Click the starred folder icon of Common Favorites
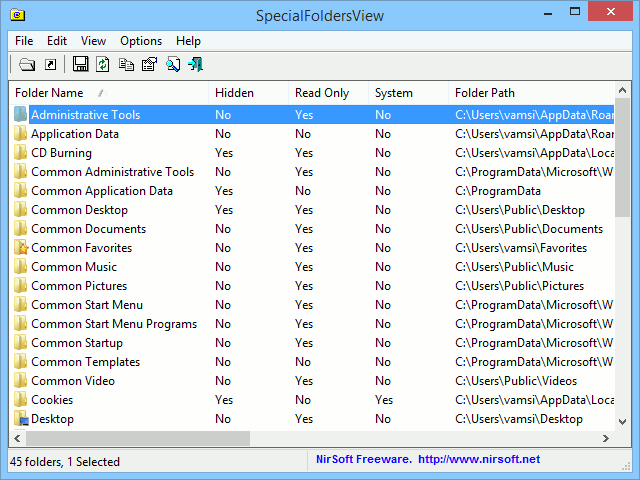640x480 pixels. [20, 248]
